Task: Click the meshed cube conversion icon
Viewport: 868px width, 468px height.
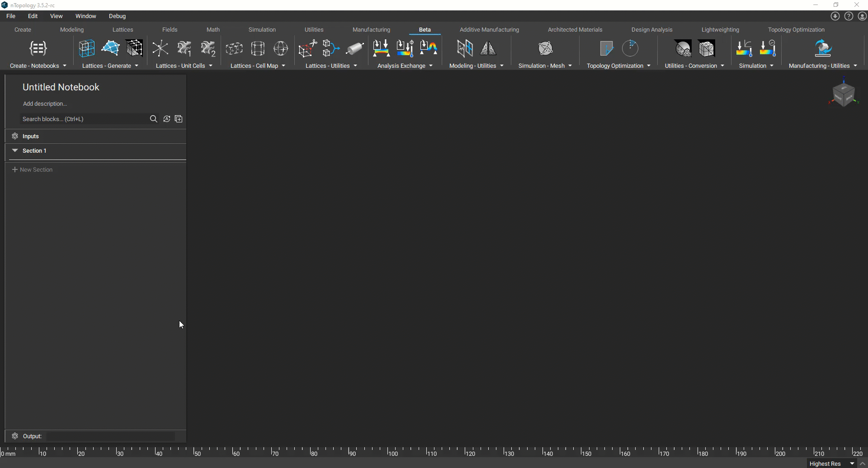Action: pos(707,48)
